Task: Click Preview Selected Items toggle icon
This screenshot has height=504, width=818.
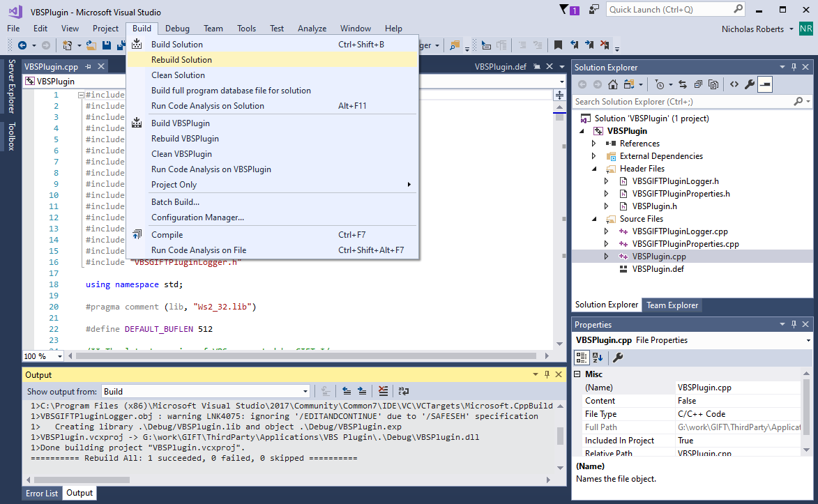Action: (765, 84)
